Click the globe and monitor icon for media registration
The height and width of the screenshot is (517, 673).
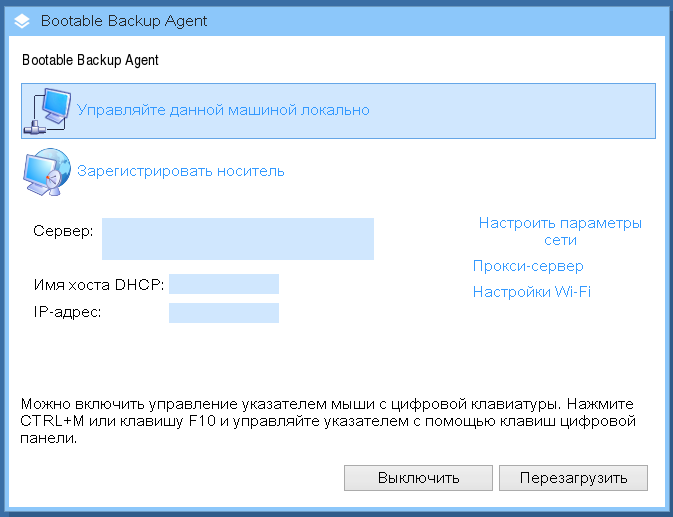pos(47,172)
